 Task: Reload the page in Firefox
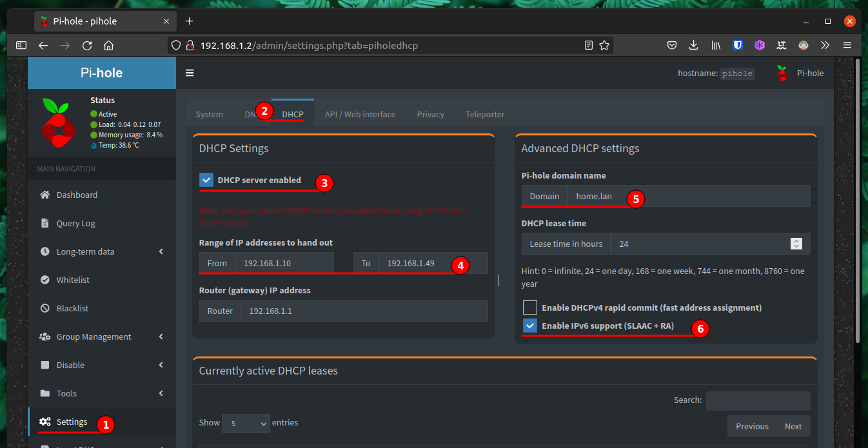87,45
